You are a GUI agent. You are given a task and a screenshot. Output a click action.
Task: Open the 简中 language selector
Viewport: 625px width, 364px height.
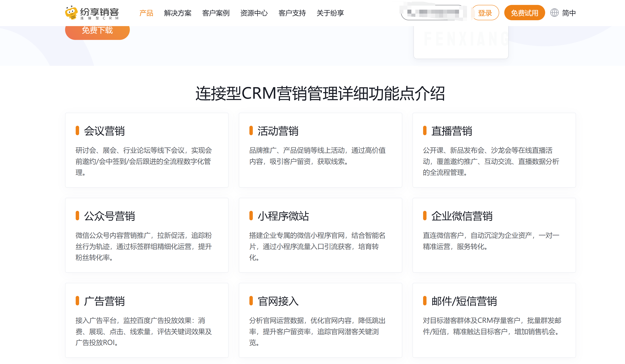[x=569, y=12]
